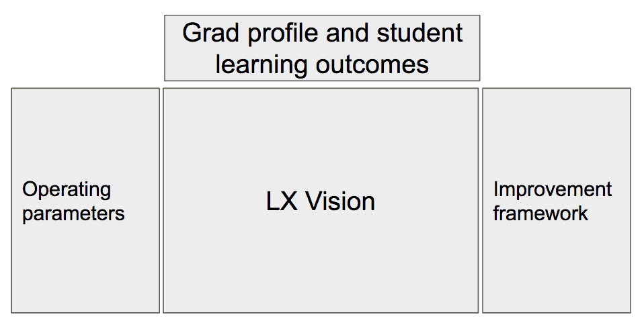Click the word 'Improvement'
The height and width of the screenshot is (325, 644).
553,189
